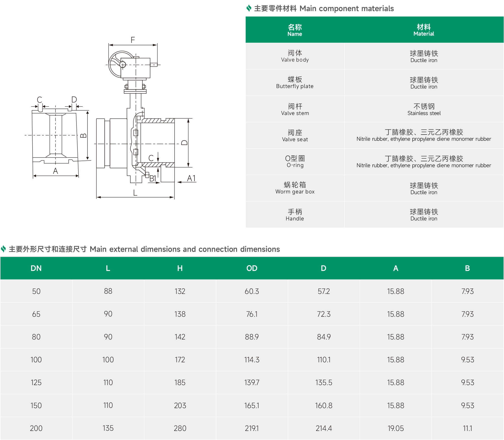This screenshot has width=504, height=440.
Task: Click the green leaf icon beside Main component materials
Action: point(249,8)
